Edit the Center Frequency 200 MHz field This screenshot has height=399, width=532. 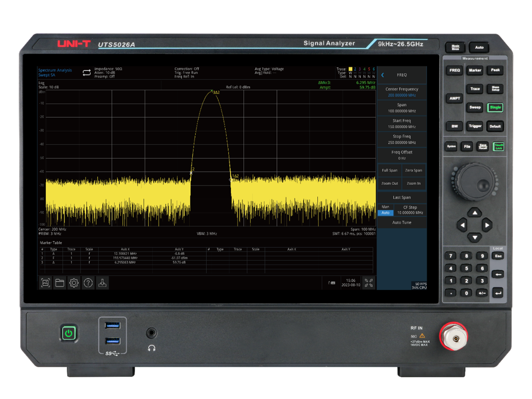[x=401, y=92]
